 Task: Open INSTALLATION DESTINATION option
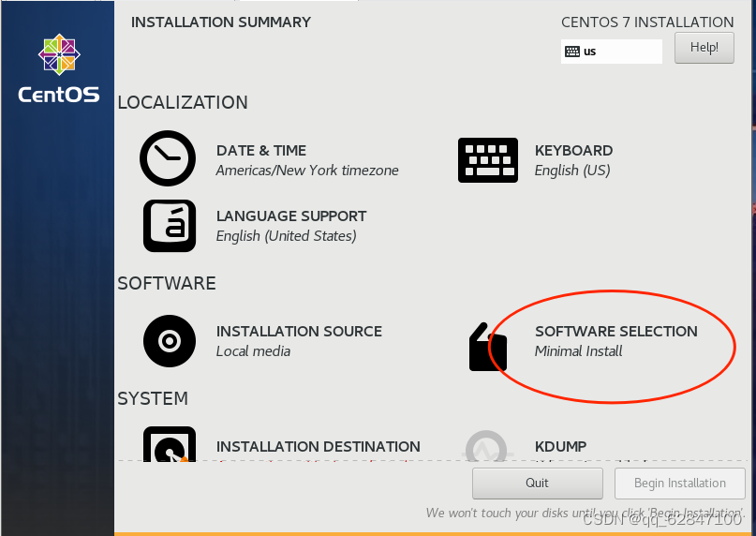[319, 447]
